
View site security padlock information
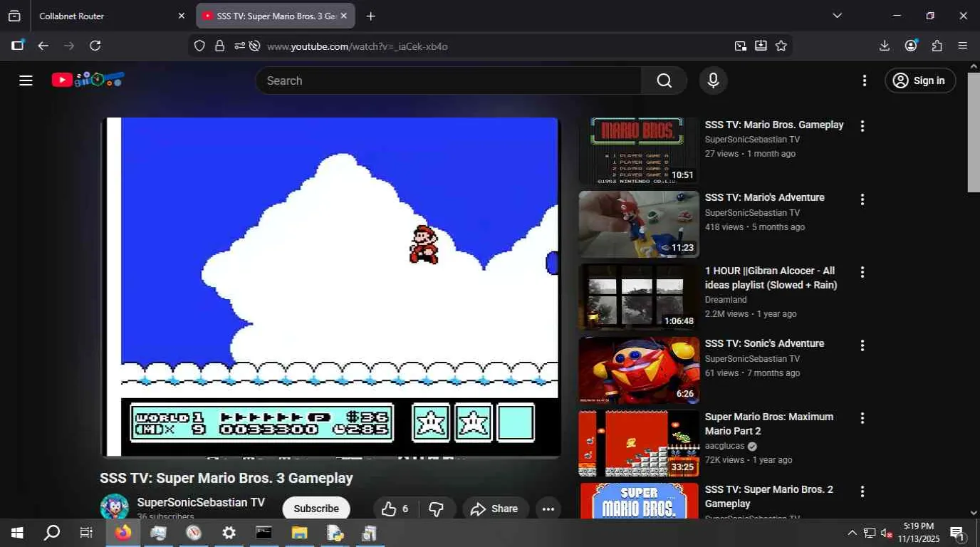219,46
